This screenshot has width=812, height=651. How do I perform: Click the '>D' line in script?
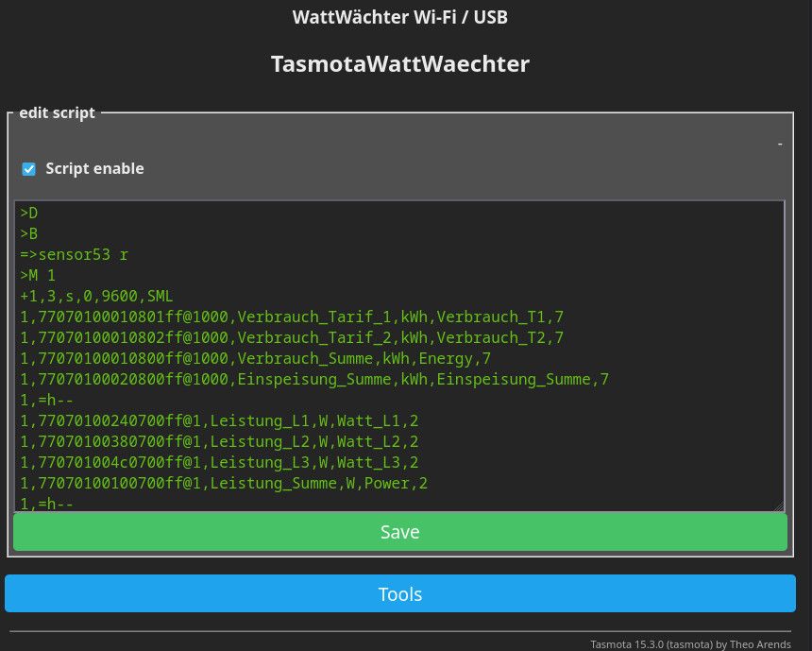coord(29,213)
